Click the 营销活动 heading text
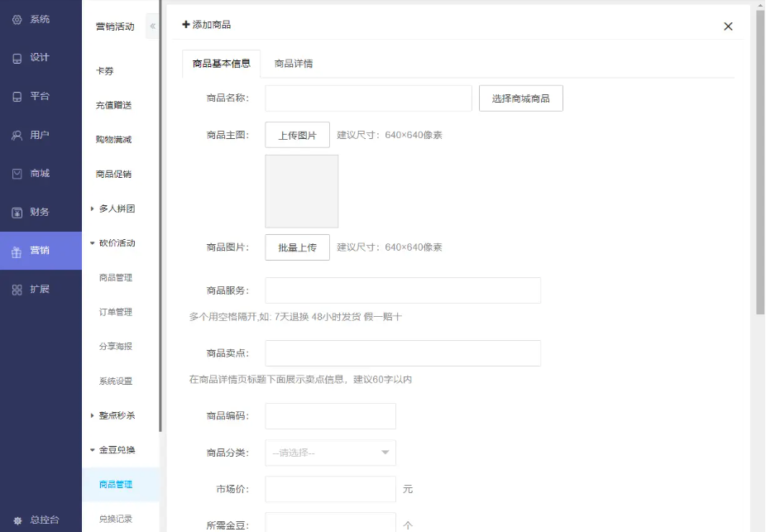The image size is (766, 532). pos(115,26)
